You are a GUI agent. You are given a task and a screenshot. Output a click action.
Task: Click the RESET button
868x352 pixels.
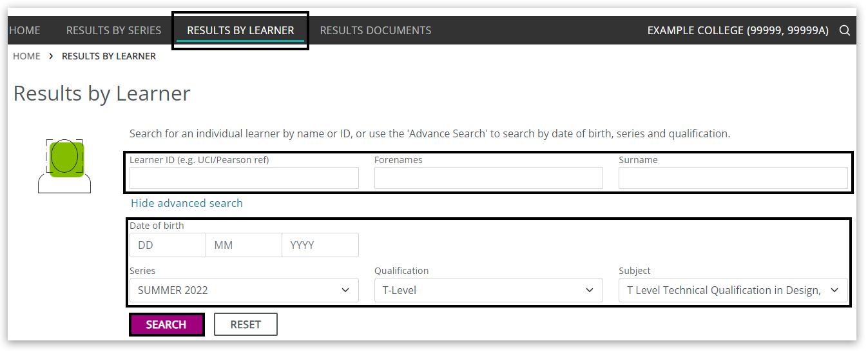coord(246,324)
